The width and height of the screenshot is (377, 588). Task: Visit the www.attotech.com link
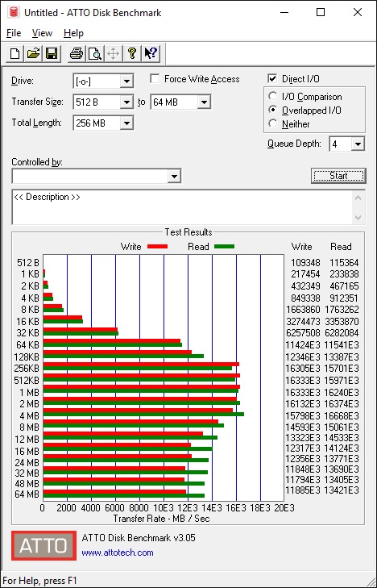[x=118, y=553]
